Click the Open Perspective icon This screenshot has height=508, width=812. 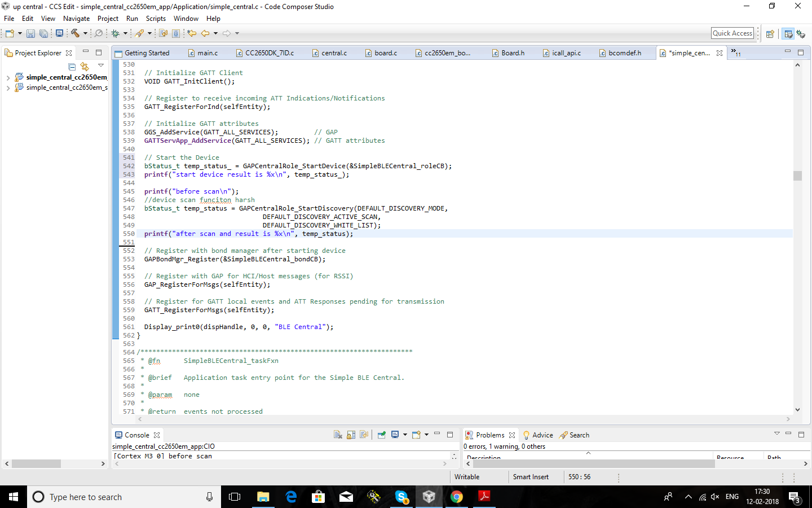tap(770, 34)
